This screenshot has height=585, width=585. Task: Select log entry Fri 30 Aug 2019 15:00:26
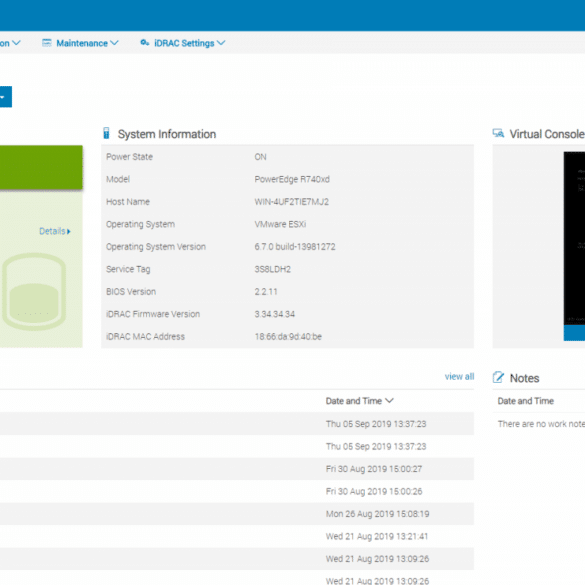(374, 491)
